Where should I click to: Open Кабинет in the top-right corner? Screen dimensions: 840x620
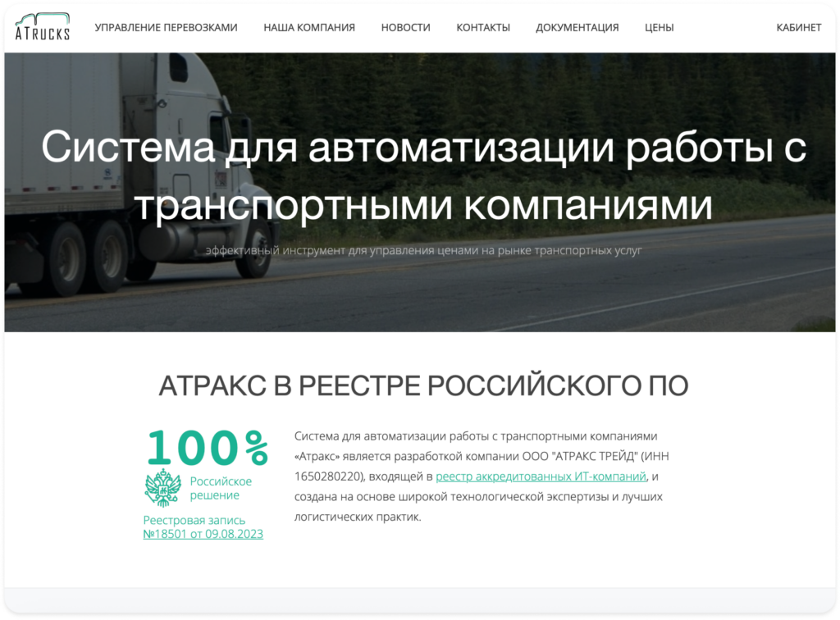point(798,27)
